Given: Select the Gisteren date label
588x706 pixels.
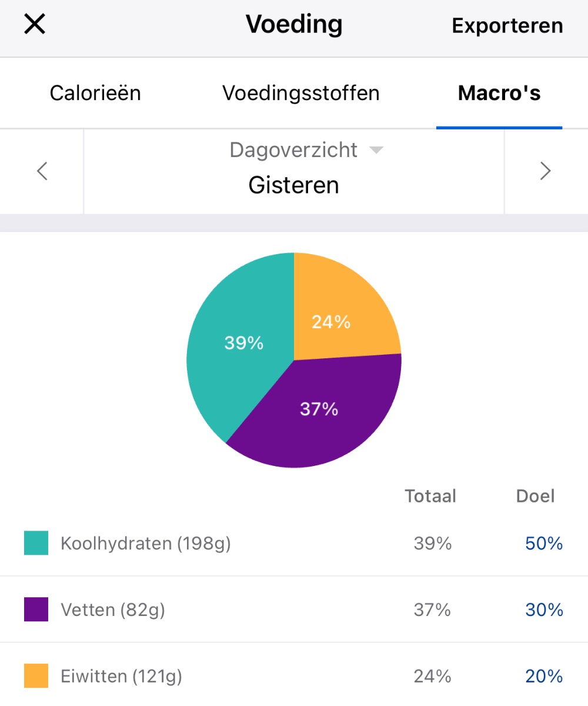Looking at the screenshot, I should [293, 185].
